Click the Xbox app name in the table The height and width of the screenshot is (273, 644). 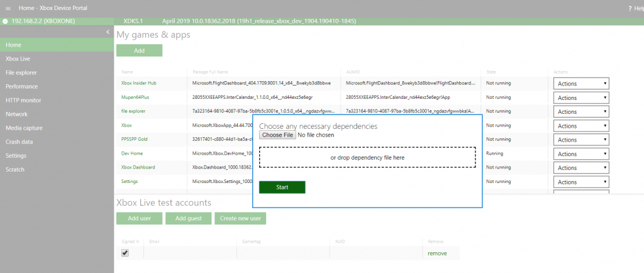126,125
